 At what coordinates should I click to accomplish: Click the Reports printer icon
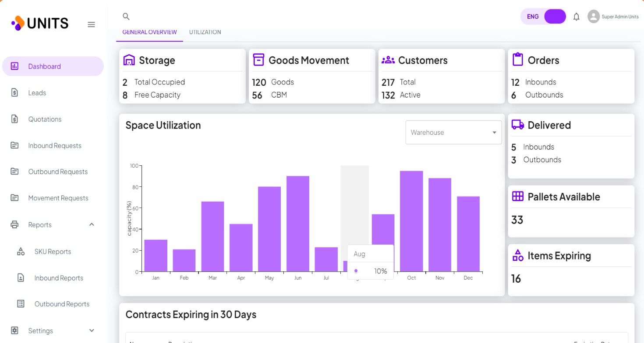click(14, 224)
